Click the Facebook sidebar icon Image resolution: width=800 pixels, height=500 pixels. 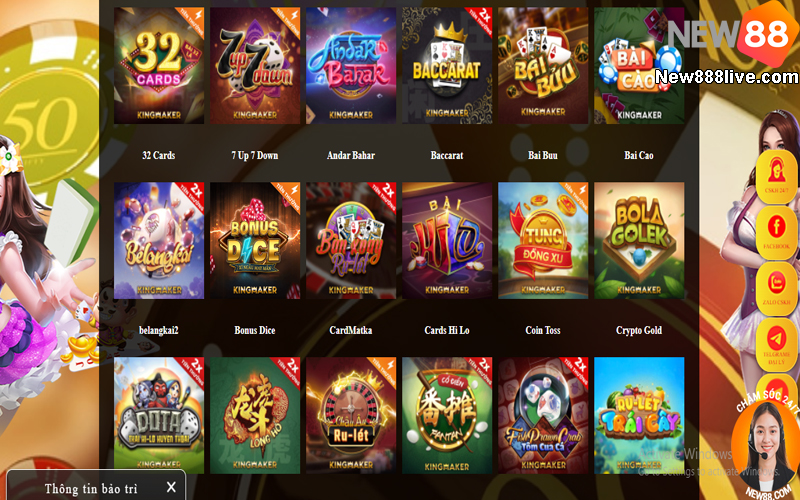pos(776,232)
